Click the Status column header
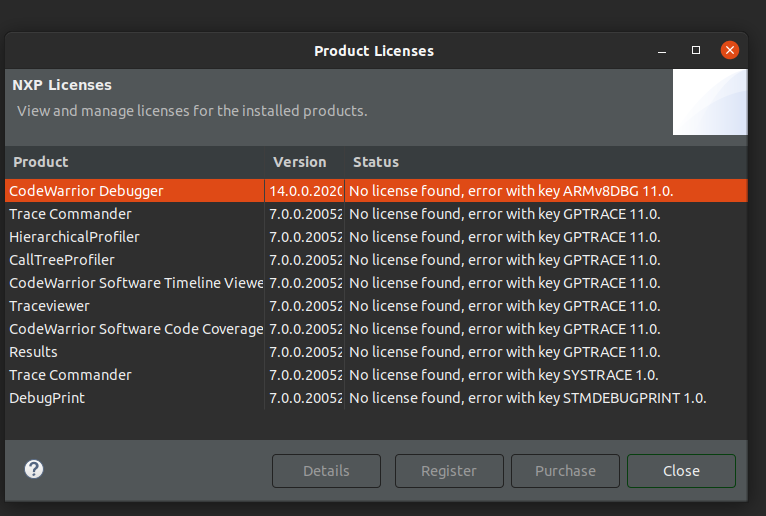766x516 pixels. [x=376, y=162]
